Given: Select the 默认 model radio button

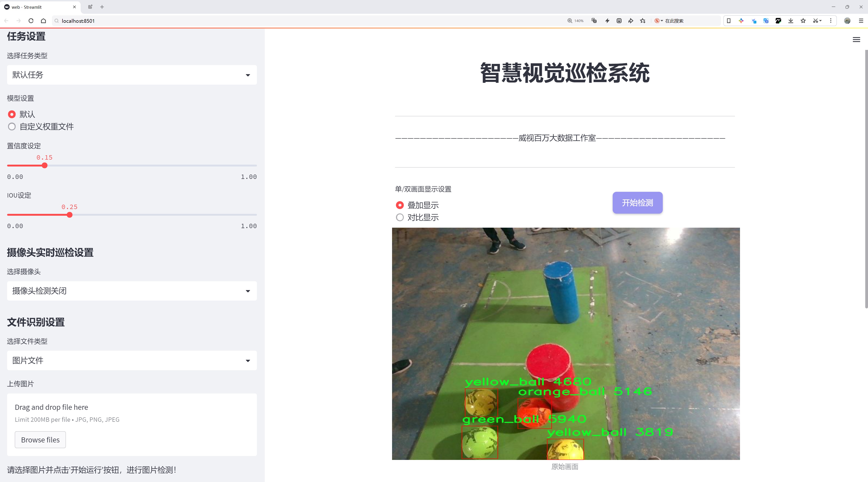Looking at the screenshot, I should pos(12,114).
